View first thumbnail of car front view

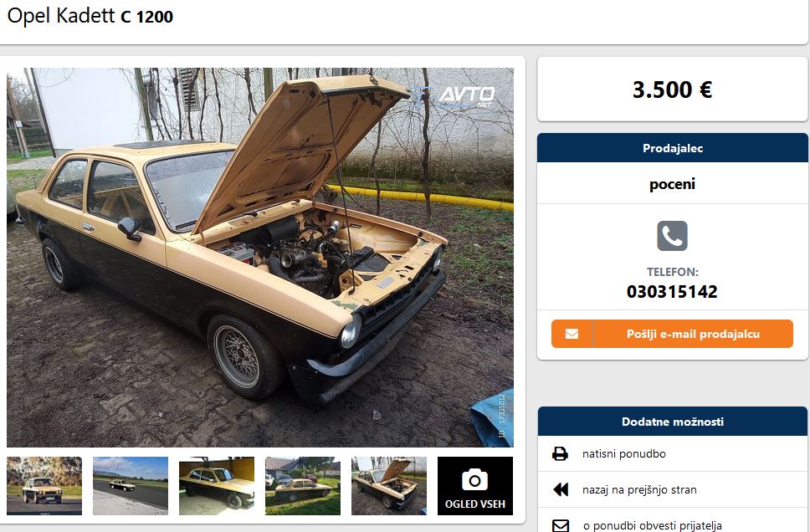click(x=44, y=485)
